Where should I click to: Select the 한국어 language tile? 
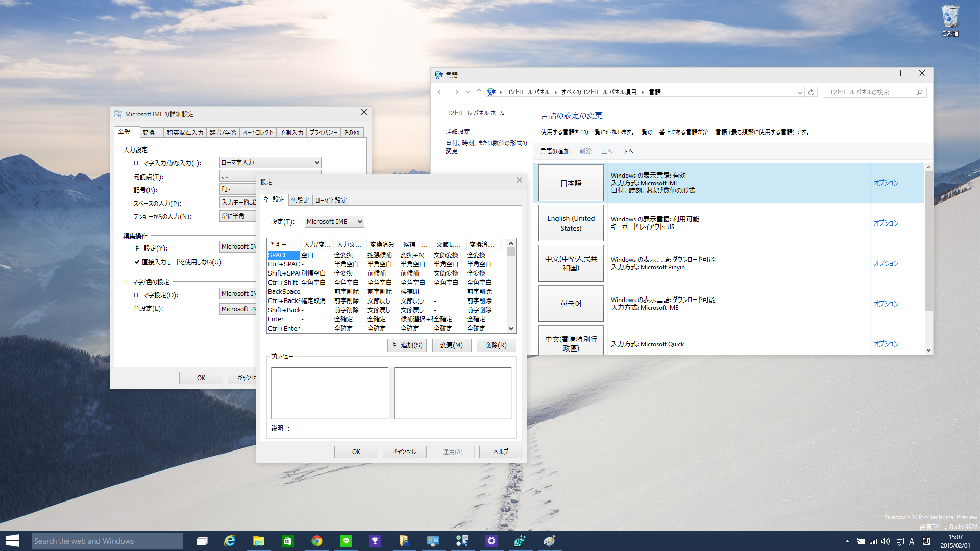[x=571, y=304]
